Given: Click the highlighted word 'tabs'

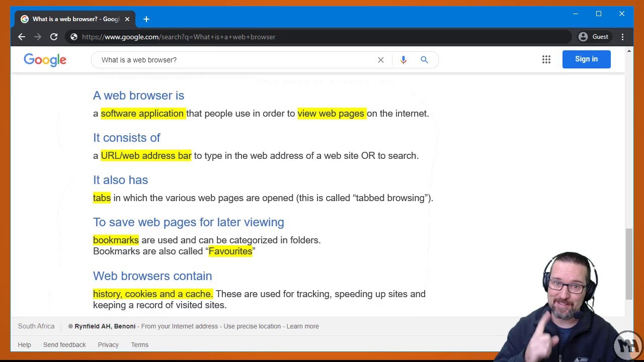Looking at the screenshot, I should pos(102,198).
